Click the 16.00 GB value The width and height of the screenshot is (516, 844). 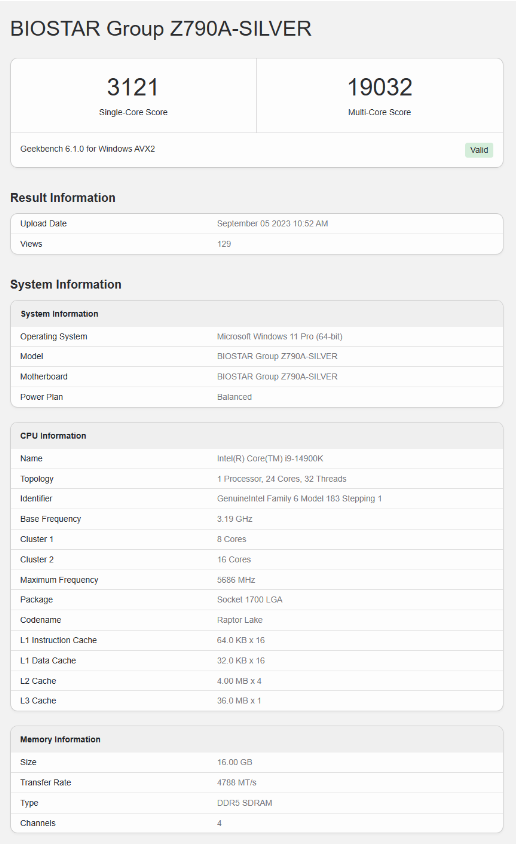tap(235, 762)
